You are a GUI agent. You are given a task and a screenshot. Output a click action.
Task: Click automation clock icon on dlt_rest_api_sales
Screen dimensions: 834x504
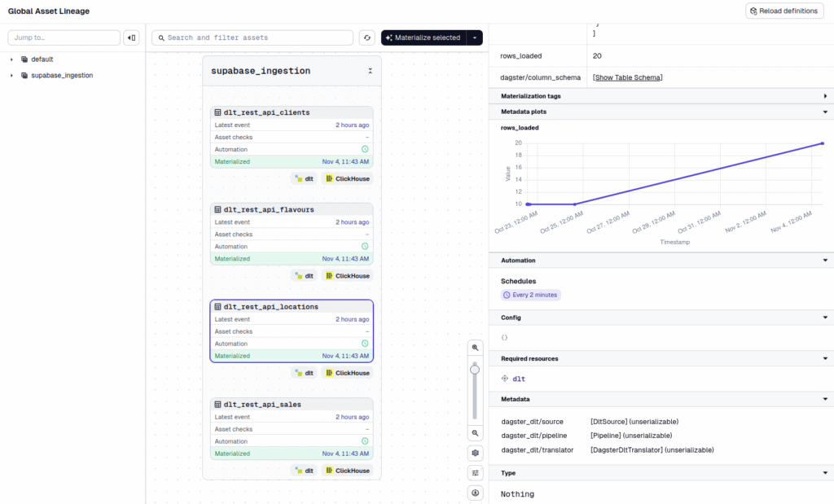click(x=365, y=441)
